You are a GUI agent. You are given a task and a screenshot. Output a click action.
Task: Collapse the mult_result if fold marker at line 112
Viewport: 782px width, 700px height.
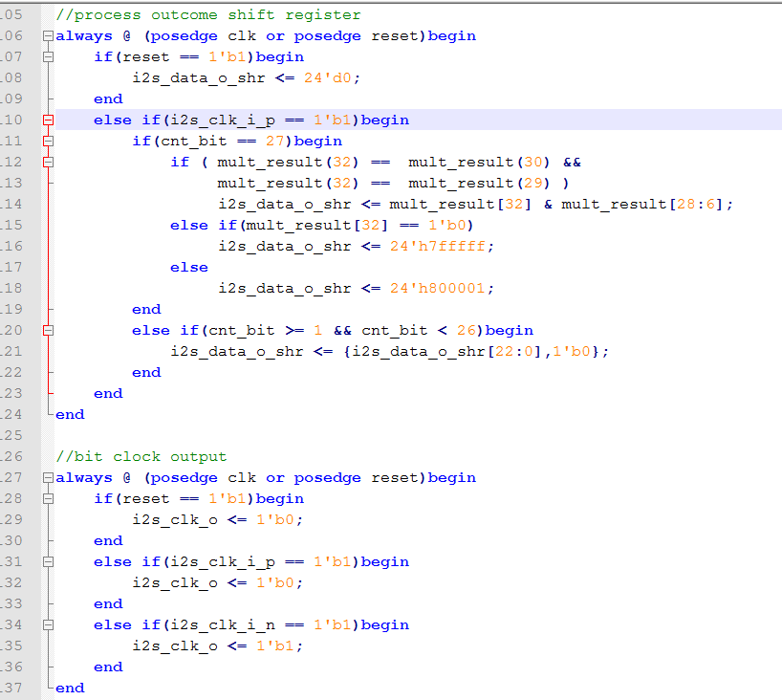[48, 163]
